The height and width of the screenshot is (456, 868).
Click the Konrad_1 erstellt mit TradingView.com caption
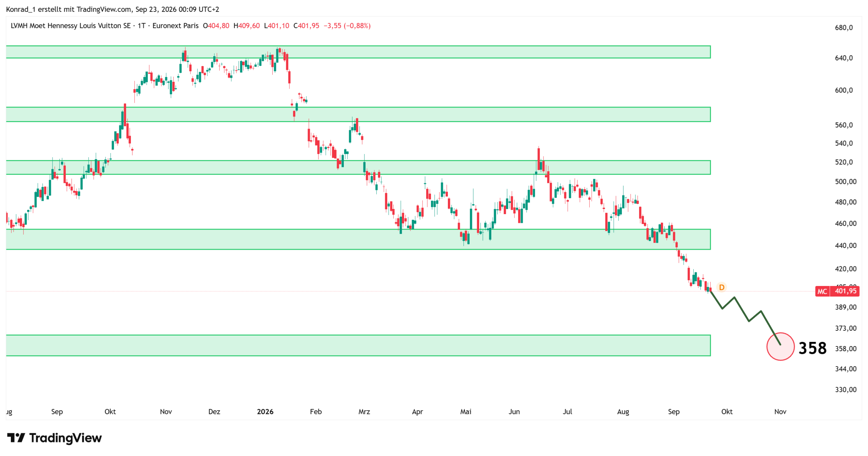[113, 9]
